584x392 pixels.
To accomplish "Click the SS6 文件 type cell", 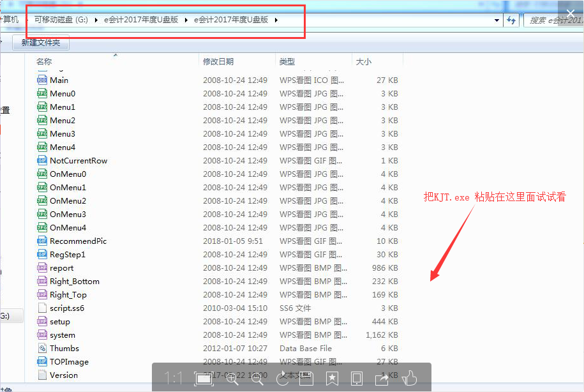I will (296, 308).
